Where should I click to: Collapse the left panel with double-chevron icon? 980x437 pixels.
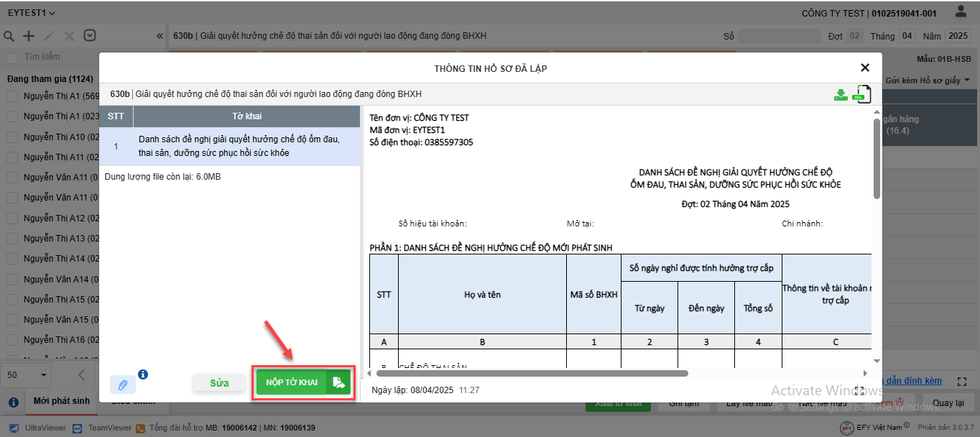pyautogui.click(x=160, y=36)
